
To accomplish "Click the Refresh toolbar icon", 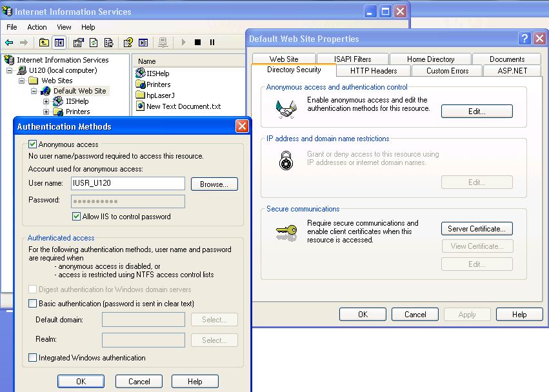I will coord(94,43).
